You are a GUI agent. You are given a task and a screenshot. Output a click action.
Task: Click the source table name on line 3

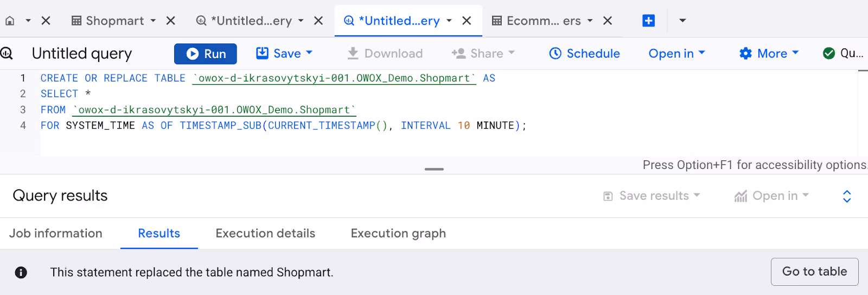(x=214, y=110)
